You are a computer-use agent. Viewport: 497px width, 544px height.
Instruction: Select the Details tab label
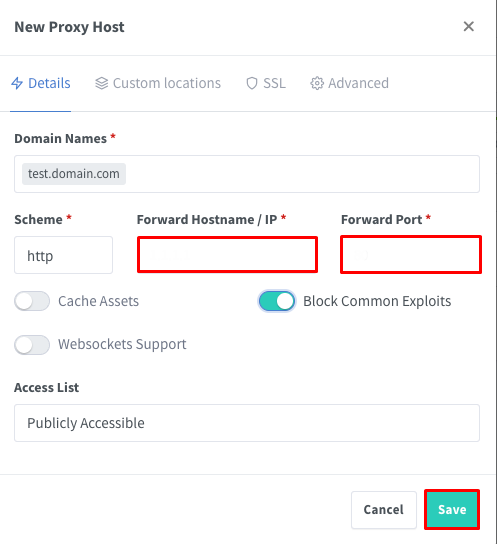(49, 83)
